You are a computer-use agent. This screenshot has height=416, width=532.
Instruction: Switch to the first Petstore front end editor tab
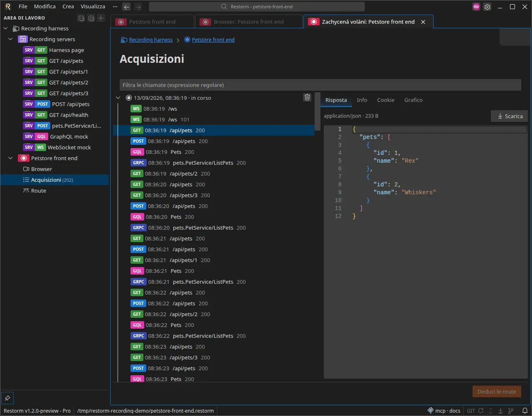pyautogui.click(x=152, y=22)
